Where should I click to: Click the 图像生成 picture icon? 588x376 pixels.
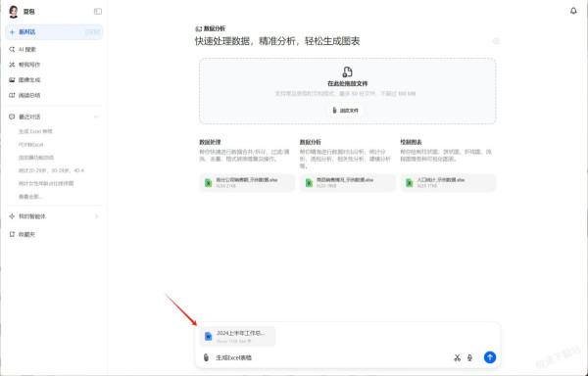[12, 80]
